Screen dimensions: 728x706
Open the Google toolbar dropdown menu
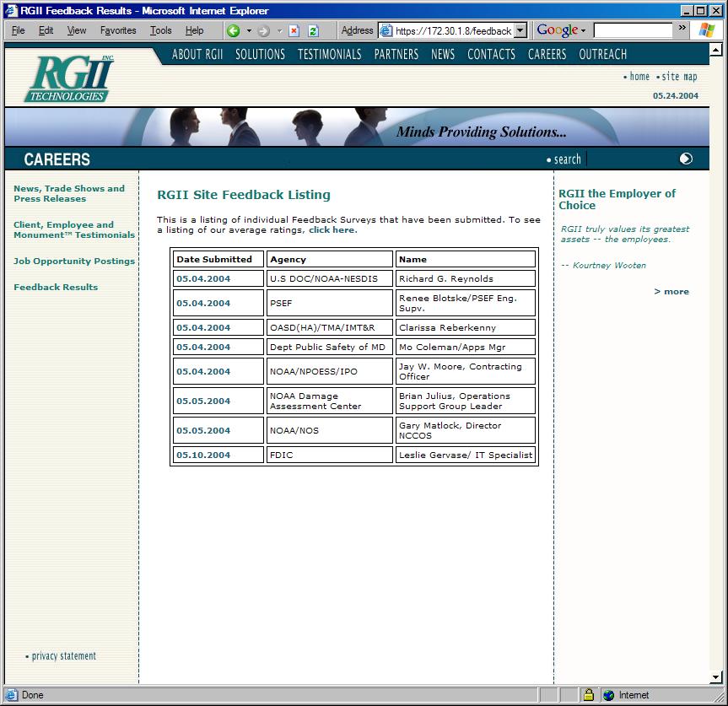pyautogui.click(x=582, y=30)
